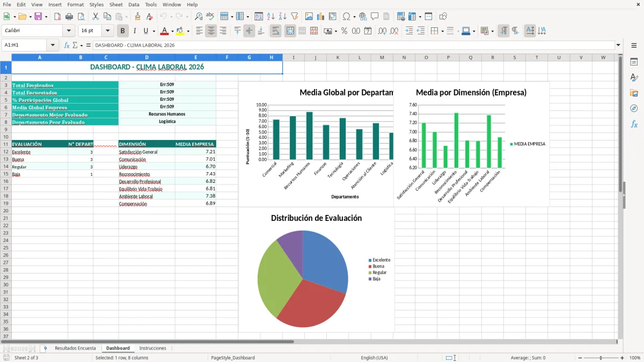Click Insert Hyperlink icon
Screen dimensions: 644x362
(363, 17)
